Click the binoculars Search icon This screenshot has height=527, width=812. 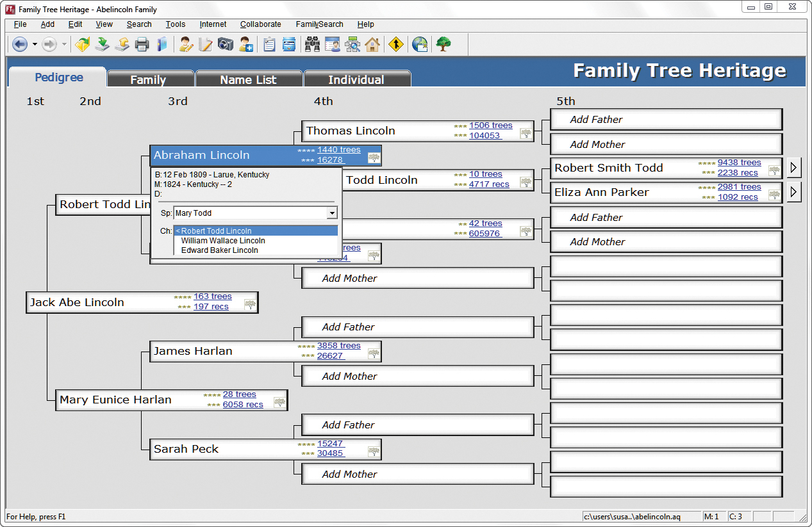(x=312, y=44)
